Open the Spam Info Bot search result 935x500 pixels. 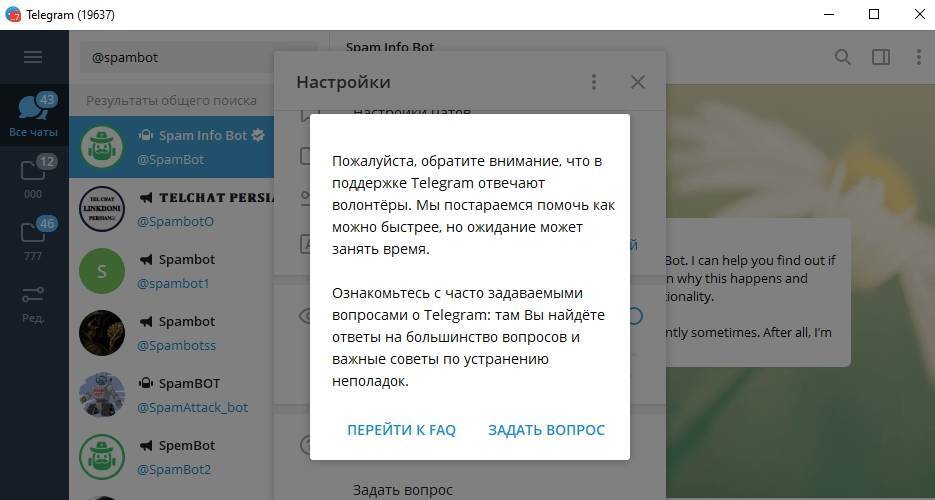point(200,147)
